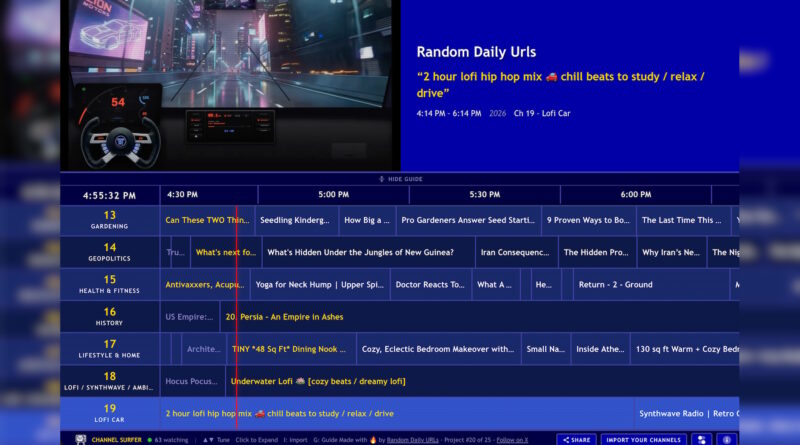The image size is (800, 445).
Task: Click the video player preview
Action: (x=230, y=85)
